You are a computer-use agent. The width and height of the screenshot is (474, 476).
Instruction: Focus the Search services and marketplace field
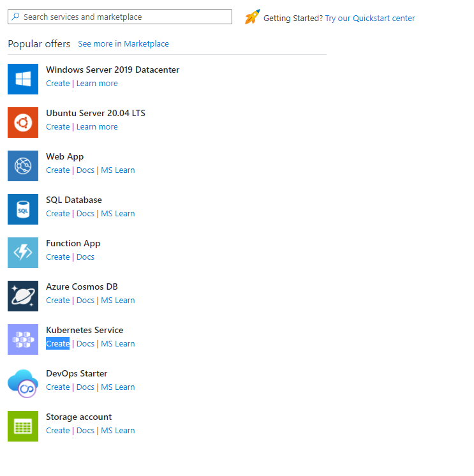point(120,17)
